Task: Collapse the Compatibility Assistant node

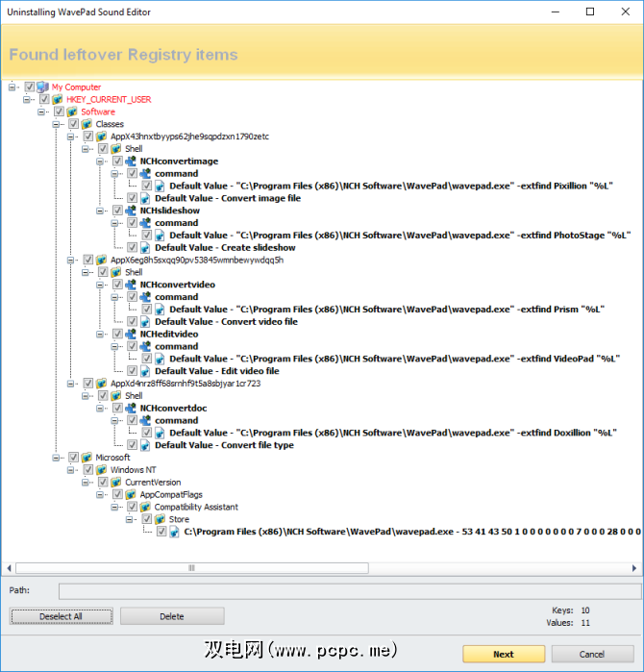Action: coord(114,507)
